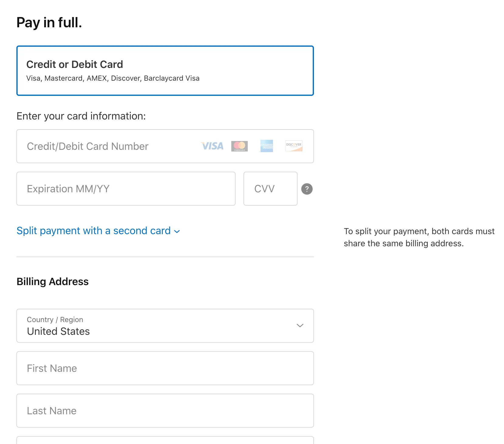Click the split payment billing address note
504x444 pixels.
pos(419,237)
